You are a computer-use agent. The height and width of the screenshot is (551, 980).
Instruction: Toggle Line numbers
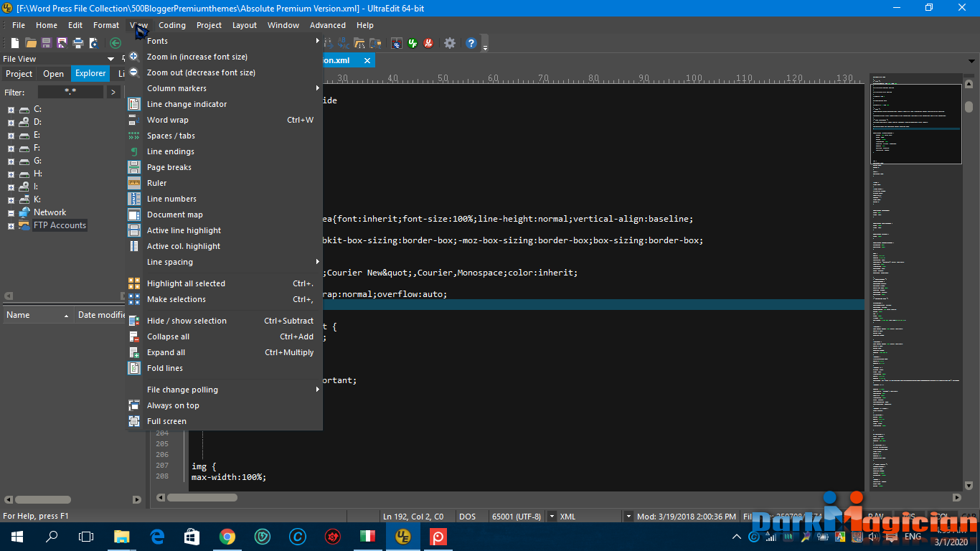[224, 199]
